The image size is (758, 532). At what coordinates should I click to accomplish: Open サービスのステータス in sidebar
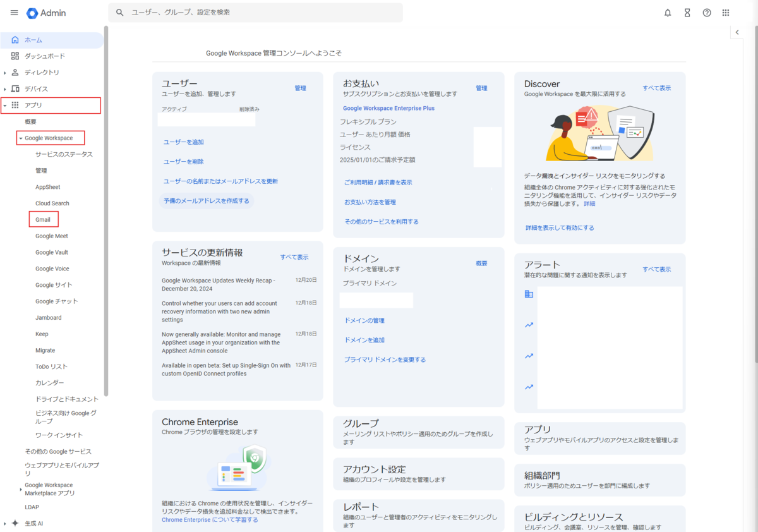pyautogui.click(x=64, y=154)
